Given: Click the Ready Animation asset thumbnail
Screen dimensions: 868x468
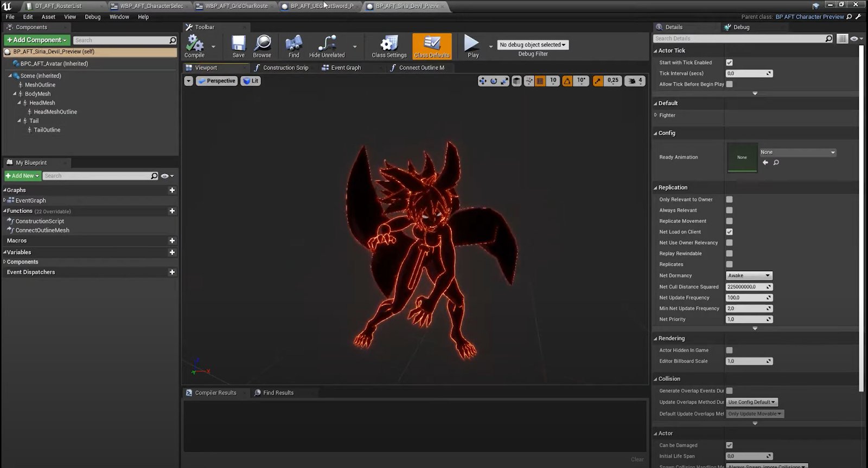Looking at the screenshot, I should click(742, 157).
